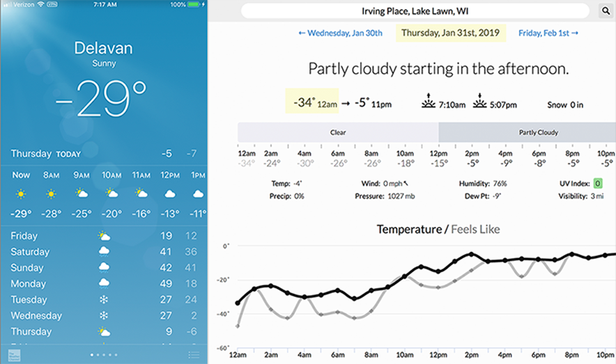
Task: Click the sunset icon at 5:07pm
Action: click(x=480, y=102)
